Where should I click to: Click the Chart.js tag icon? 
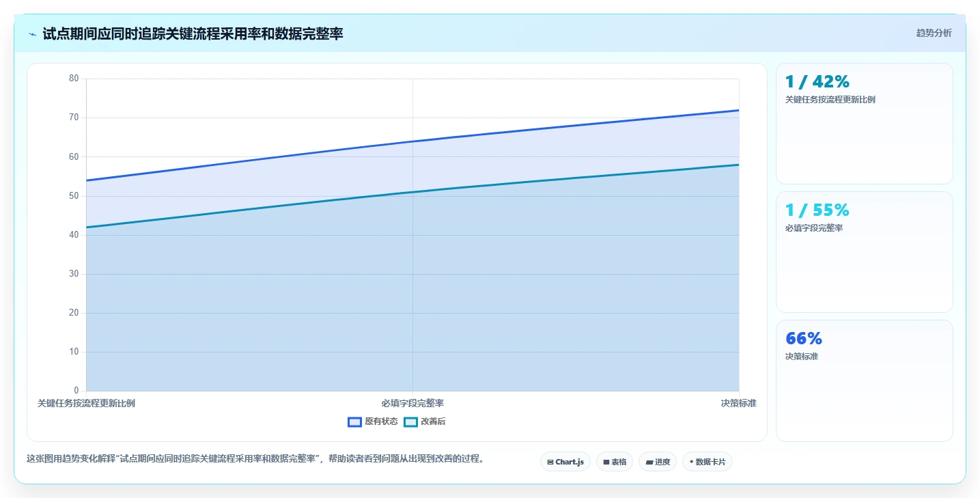coord(550,462)
